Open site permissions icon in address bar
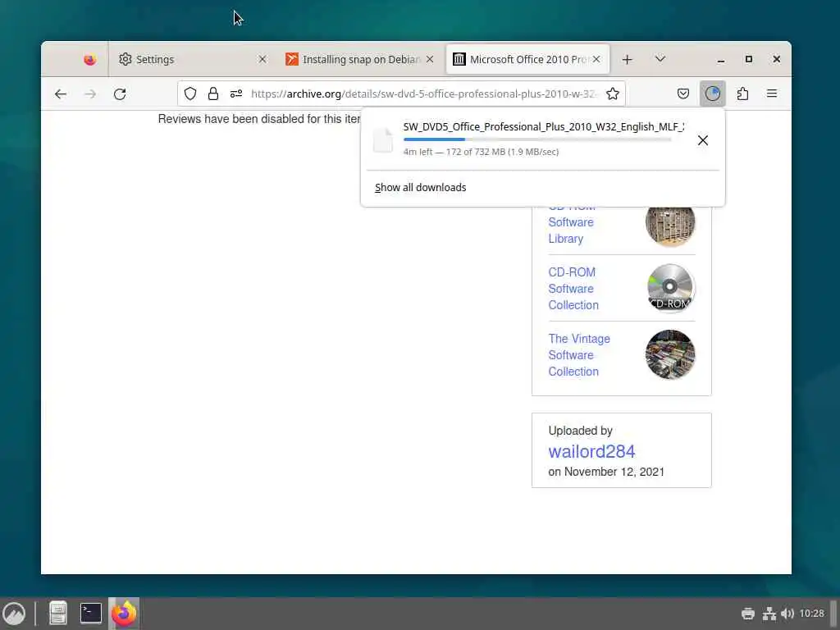The height and width of the screenshot is (630, 840). [236, 94]
